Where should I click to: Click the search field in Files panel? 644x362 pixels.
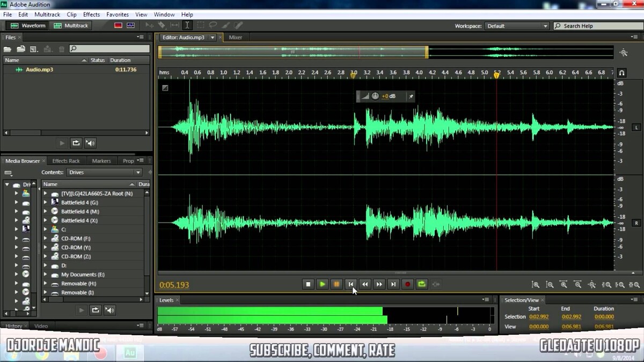coord(109,49)
